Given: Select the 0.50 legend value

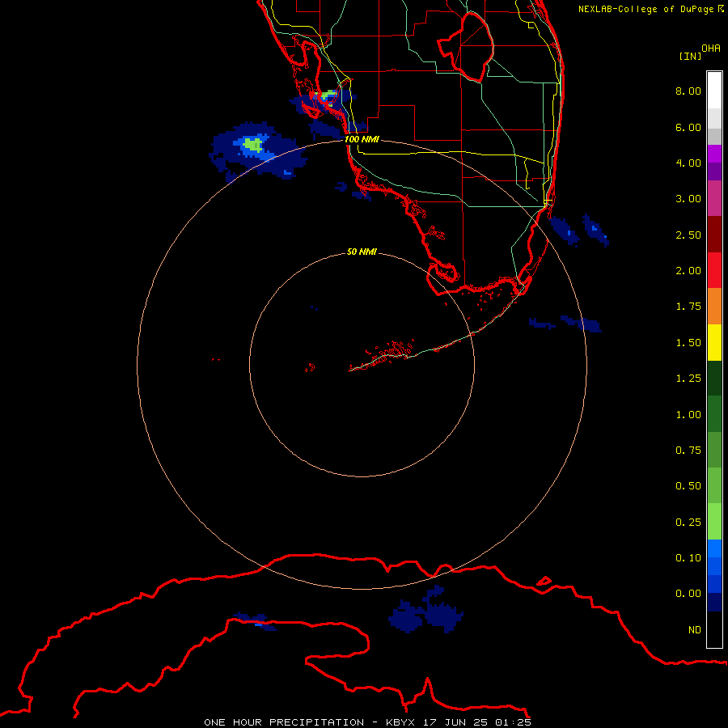Looking at the screenshot, I should (688, 486).
